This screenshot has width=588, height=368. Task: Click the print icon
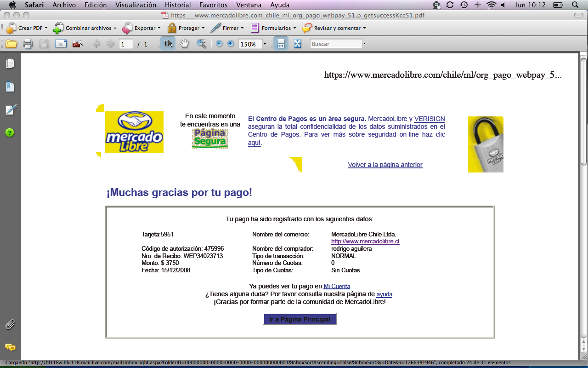pos(28,44)
